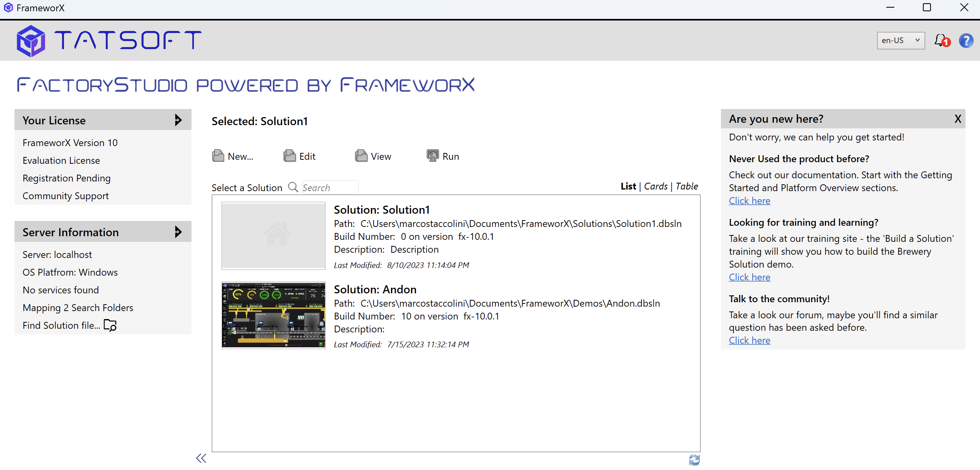Click the New solution icon

pos(218,156)
